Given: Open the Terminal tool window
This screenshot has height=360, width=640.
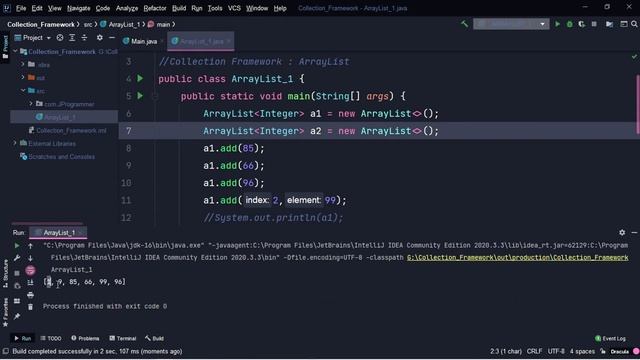Looking at the screenshot, I should (x=122, y=338).
